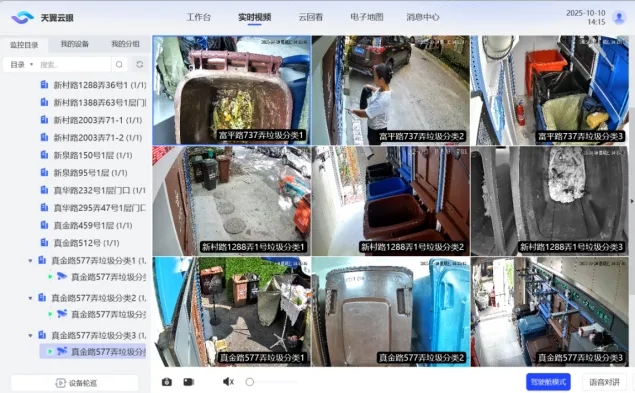Go to the 工作台 tab
635x393 pixels.
(198, 17)
